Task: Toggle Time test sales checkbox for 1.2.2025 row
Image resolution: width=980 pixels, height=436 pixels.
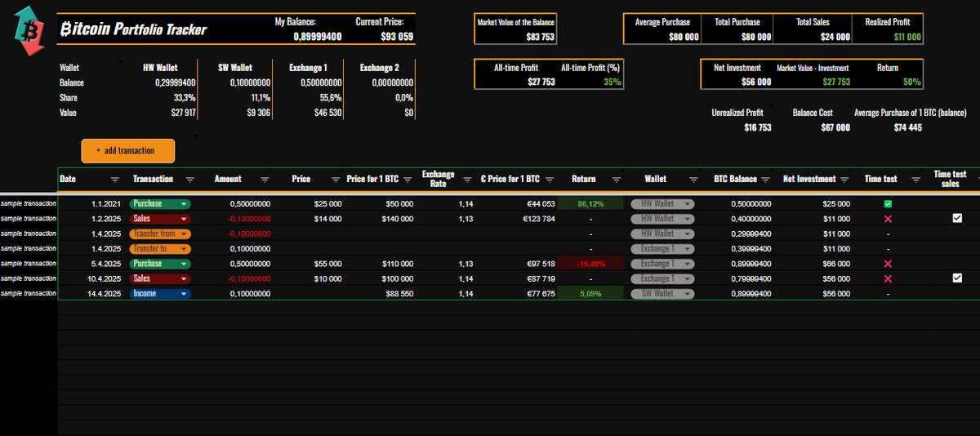Action: pos(957,218)
